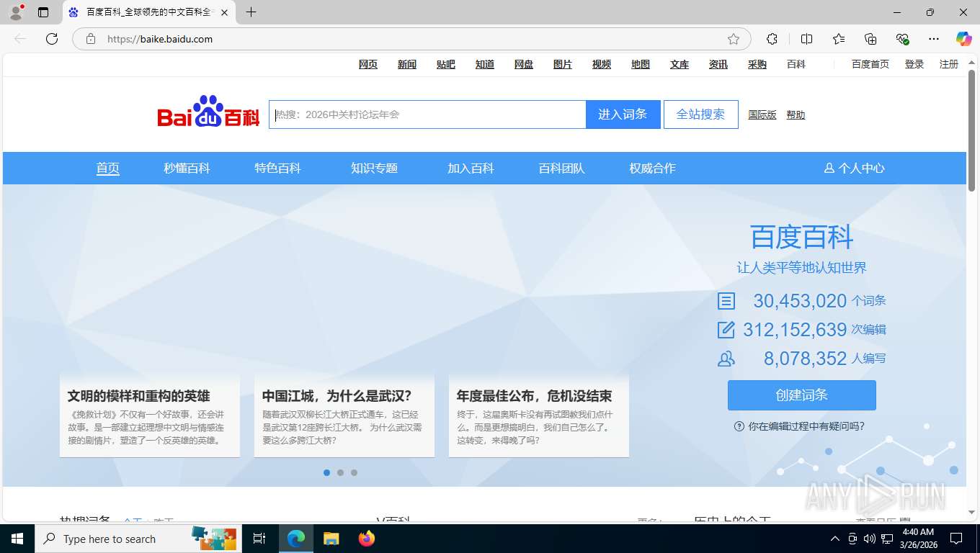Screen dimensions: 980x553
Task: Click the 登录 link
Action: coord(914,64)
